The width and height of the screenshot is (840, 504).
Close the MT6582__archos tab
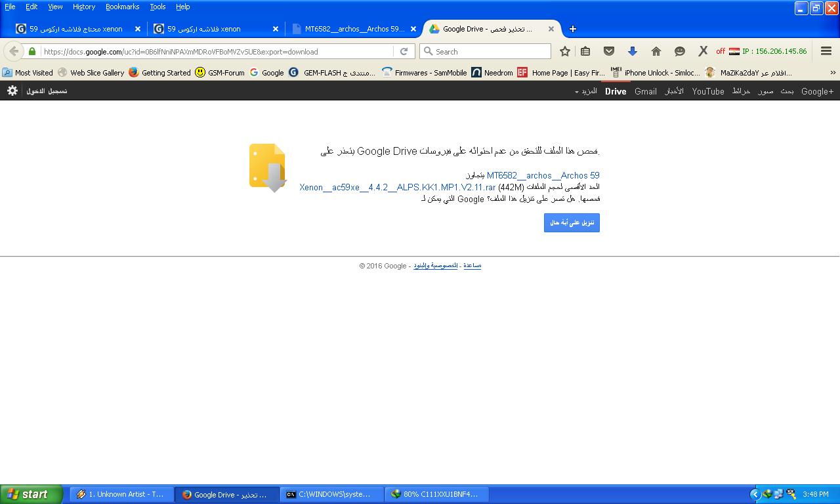coord(413,29)
